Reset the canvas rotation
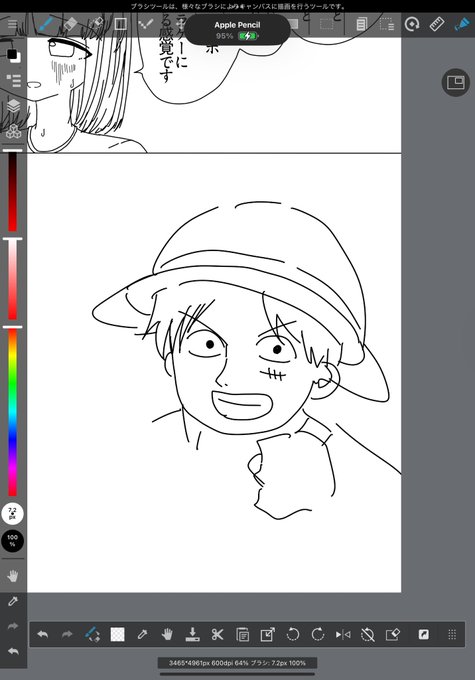 click(368, 634)
